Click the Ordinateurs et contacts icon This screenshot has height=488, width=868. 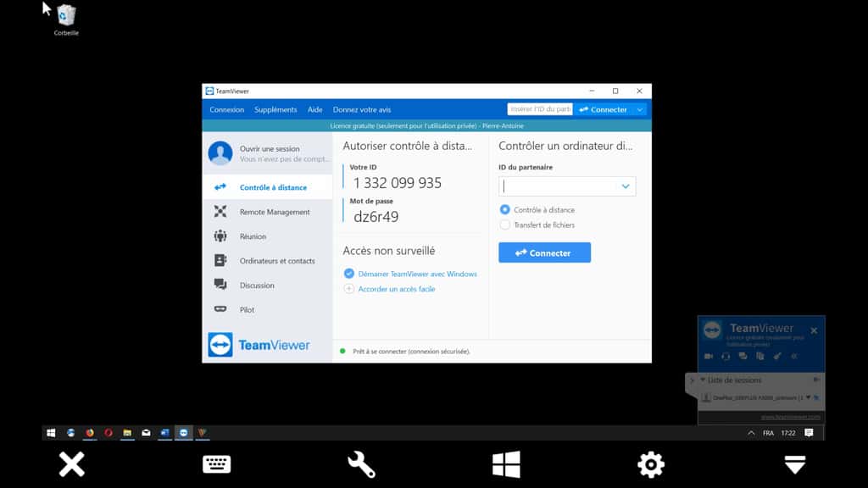pyautogui.click(x=220, y=261)
